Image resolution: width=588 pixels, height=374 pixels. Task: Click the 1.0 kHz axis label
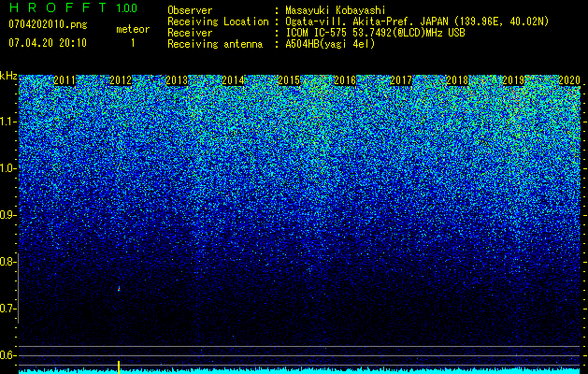click(x=7, y=168)
